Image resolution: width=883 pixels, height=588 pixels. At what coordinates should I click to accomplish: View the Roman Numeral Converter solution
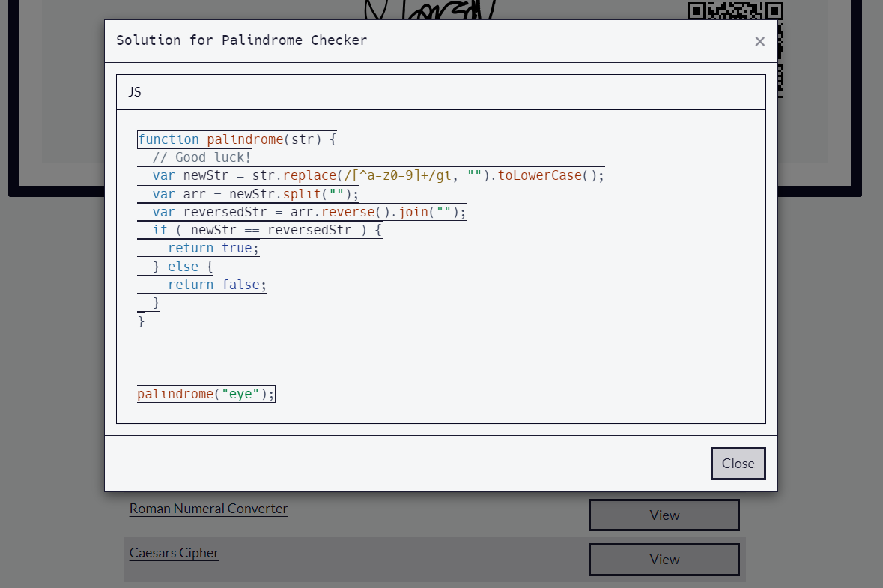tap(664, 515)
